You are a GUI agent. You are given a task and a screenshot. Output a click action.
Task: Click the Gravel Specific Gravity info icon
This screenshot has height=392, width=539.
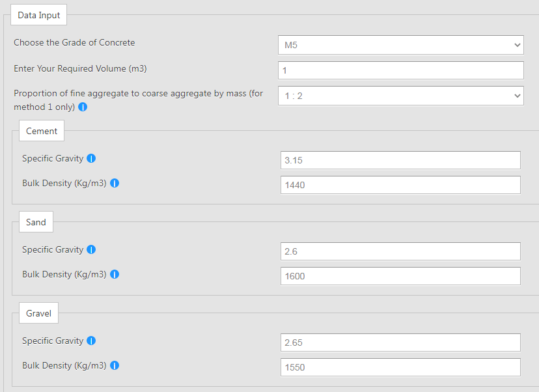pyautogui.click(x=90, y=341)
